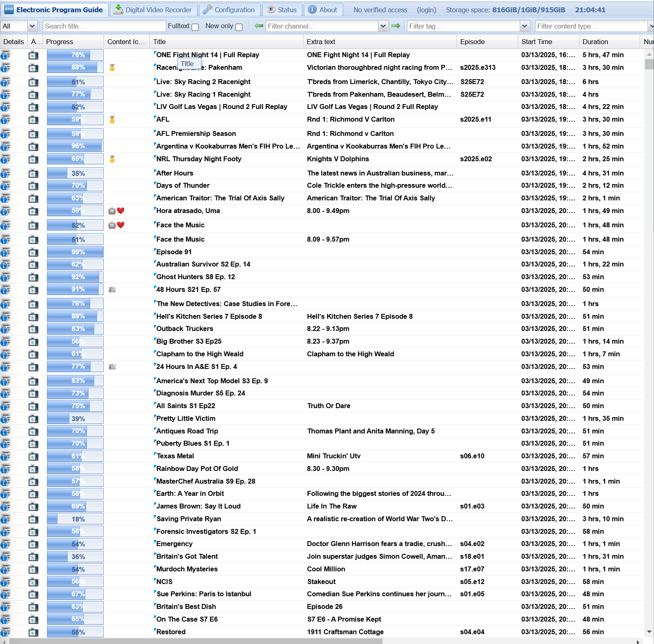Screen dimensions: 654x644
Task: Open details icon for Saving Private Ryan
Action: coord(5,519)
